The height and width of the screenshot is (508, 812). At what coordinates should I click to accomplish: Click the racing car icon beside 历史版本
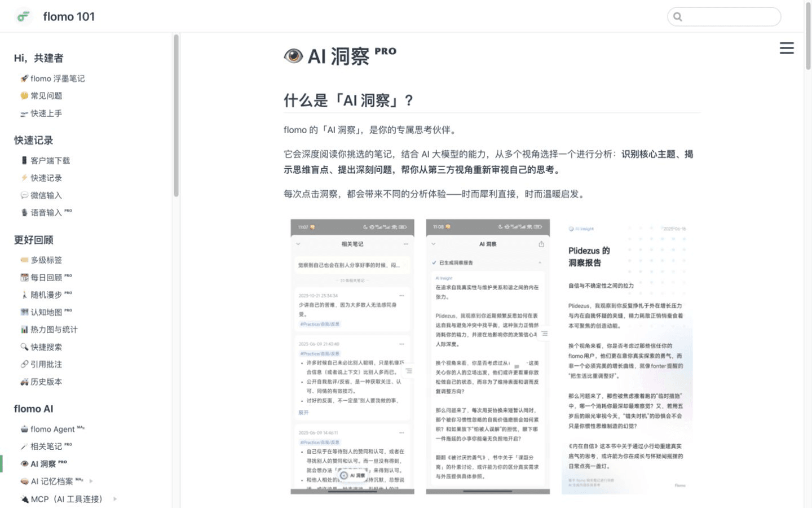click(x=24, y=382)
